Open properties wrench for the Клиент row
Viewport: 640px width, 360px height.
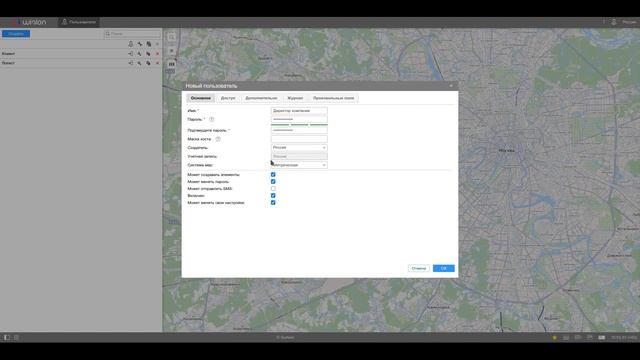pyautogui.click(x=140, y=53)
